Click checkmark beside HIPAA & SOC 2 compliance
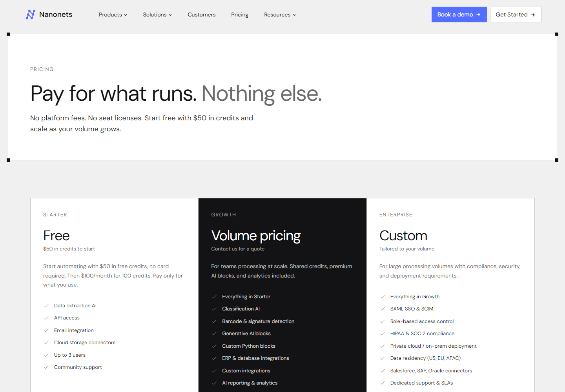565x392 pixels. [383, 334]
